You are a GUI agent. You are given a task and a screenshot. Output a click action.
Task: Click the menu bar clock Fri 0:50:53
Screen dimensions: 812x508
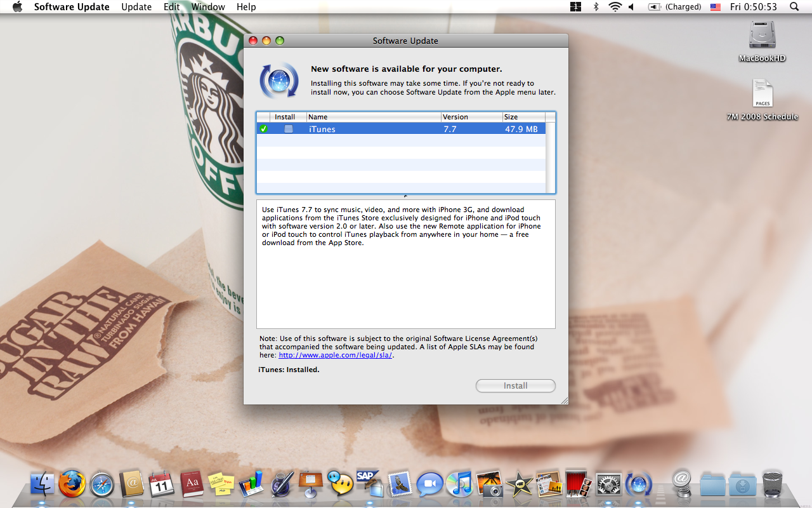(x=753, y=7)
